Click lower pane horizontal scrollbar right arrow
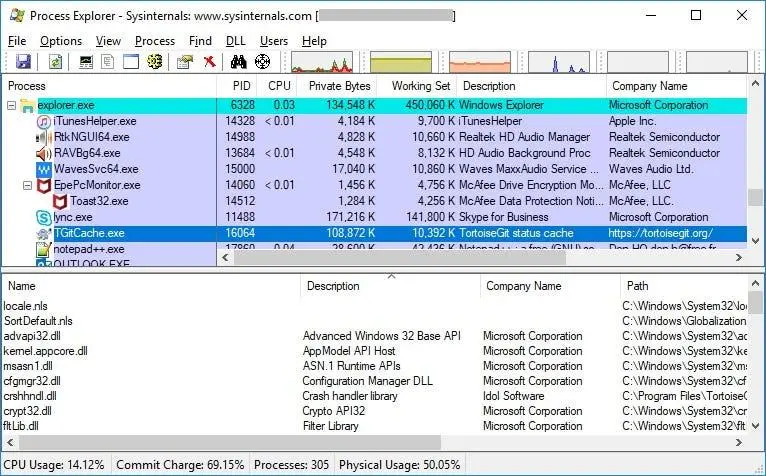The height and width of the screenshot is (476, 766). (739, 443)
